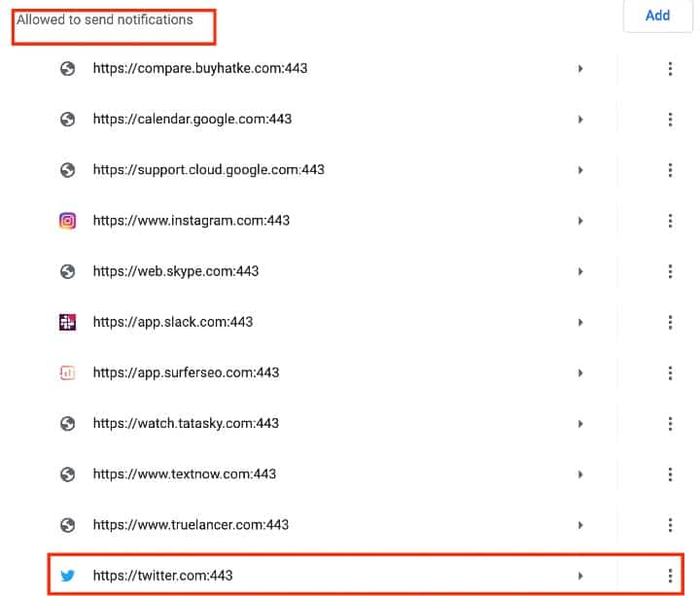Expand site details arrow for compare.buyhatke.com
Image resolution: width=700 pixels, height=596 pixels.
click(x=580, y=69)
